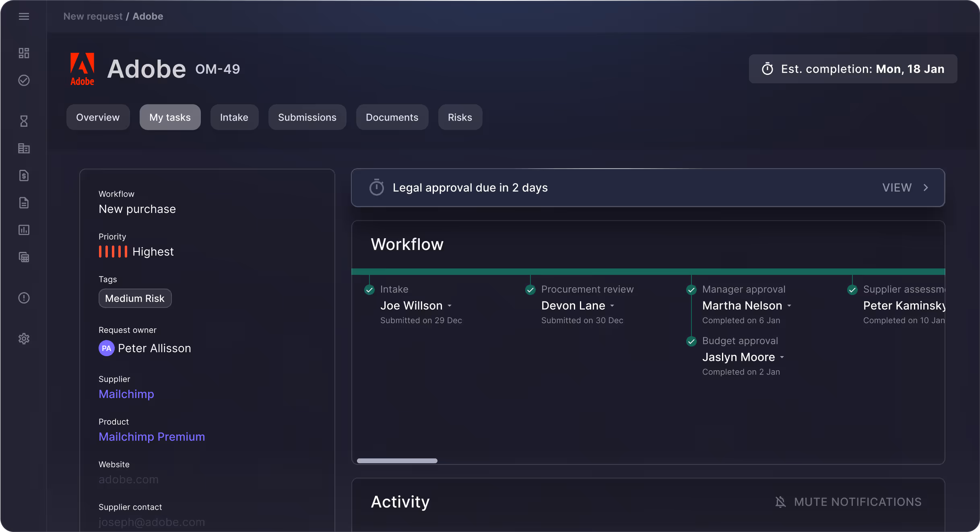Click the Budget approval green checkmark

[691, 341]
